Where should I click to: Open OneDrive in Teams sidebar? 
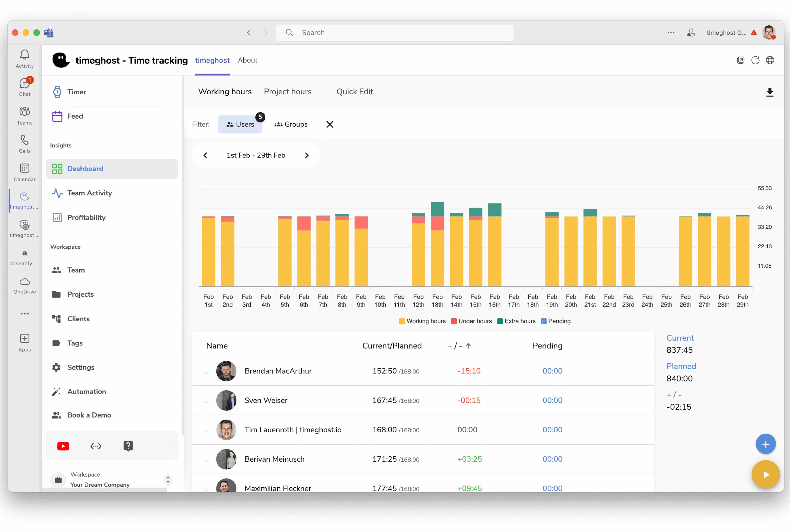click(24, 286)
